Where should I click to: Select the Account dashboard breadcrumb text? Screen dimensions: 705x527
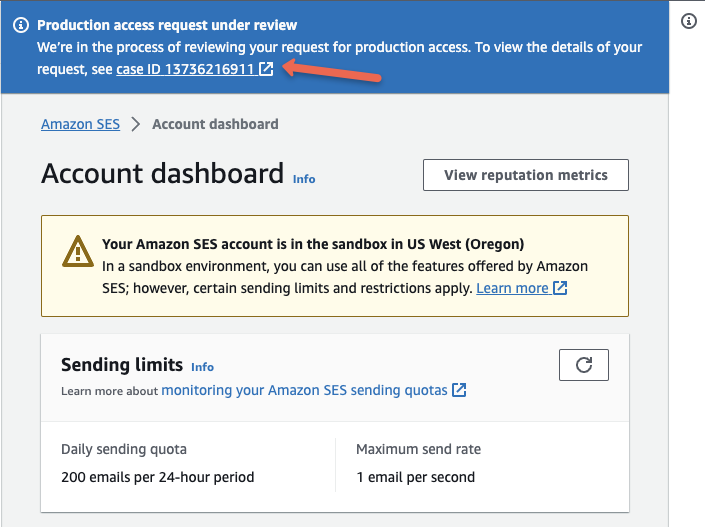pos(215,124)
